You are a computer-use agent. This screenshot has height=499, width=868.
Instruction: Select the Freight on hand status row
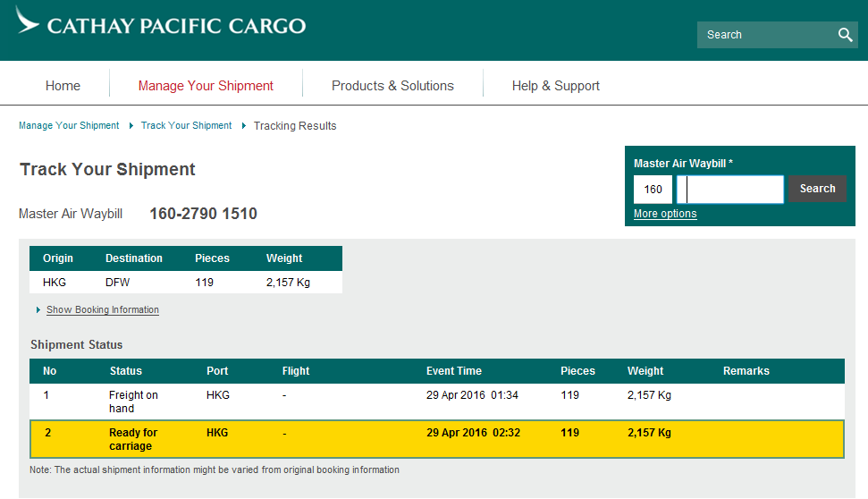pos(437,402)
